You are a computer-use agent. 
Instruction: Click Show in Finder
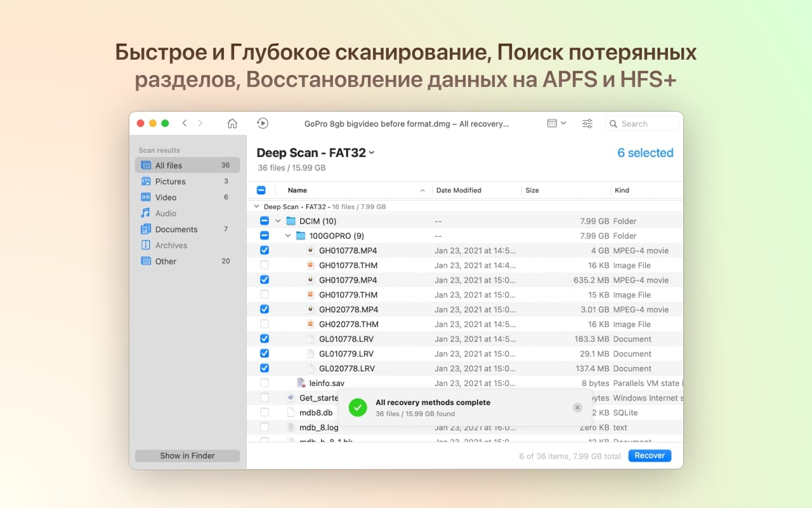coord(187,455)
